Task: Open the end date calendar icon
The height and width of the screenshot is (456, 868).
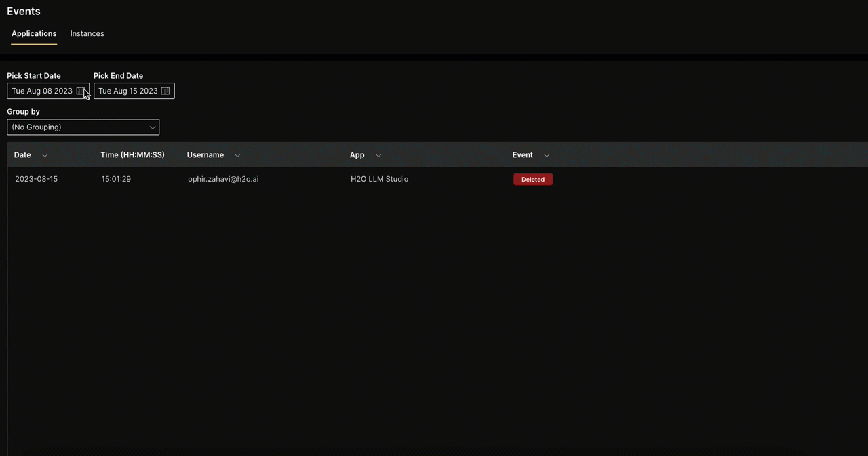Action: click(165, 91)
